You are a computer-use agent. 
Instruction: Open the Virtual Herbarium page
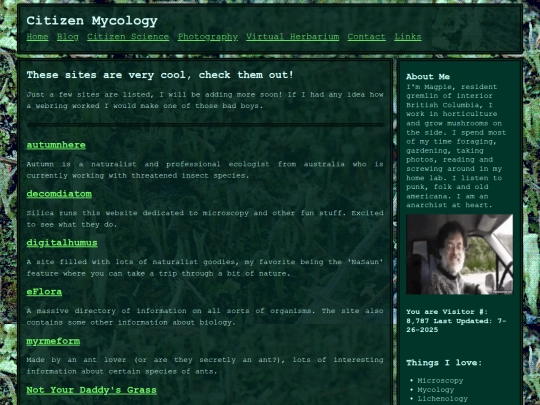point(293,37)
